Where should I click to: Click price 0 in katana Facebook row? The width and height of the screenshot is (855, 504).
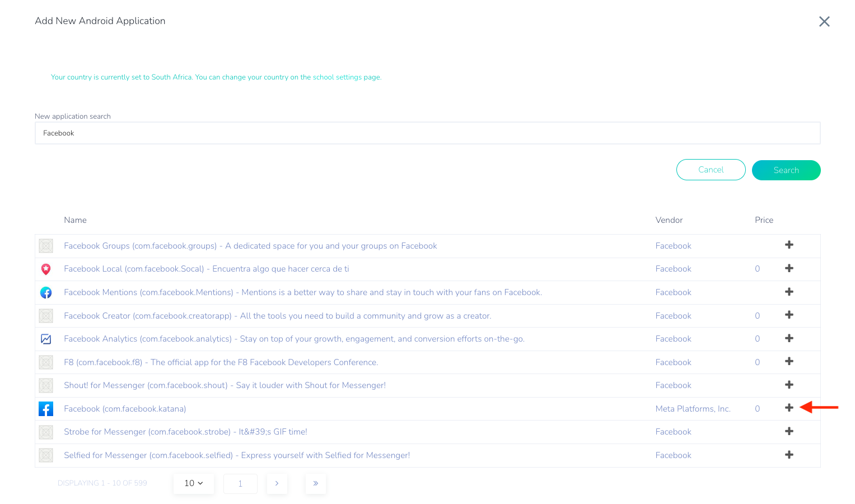pos(758,409)
